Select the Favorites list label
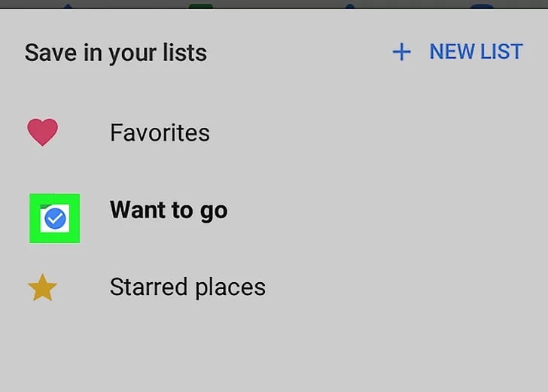 (160, 132)
